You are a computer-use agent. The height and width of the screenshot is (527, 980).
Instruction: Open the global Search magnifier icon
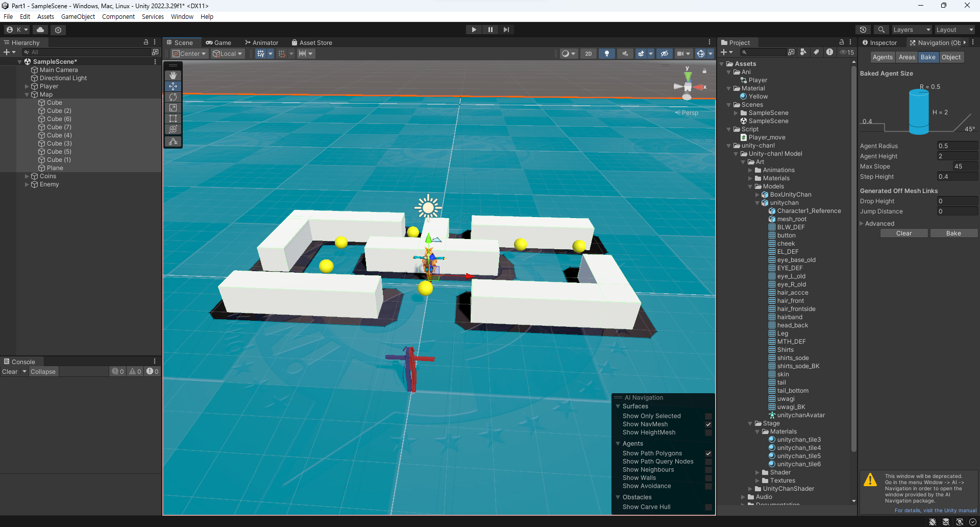[x=881, y=30]
